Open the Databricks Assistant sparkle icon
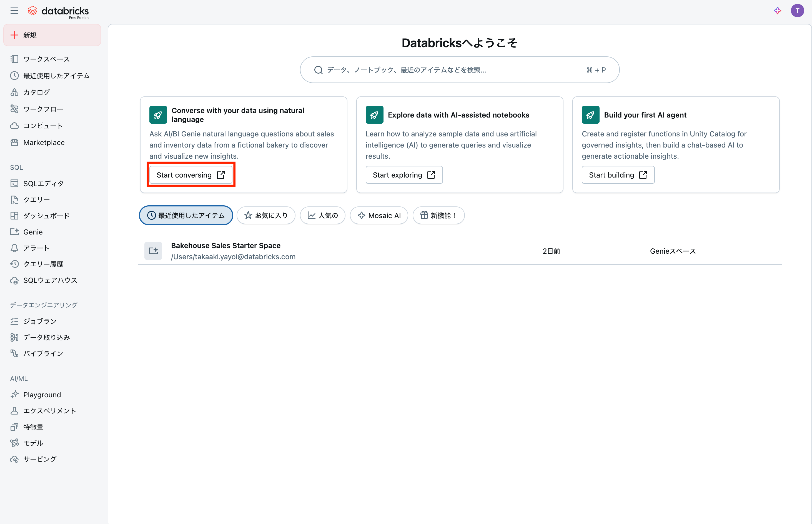 point(777,11)
